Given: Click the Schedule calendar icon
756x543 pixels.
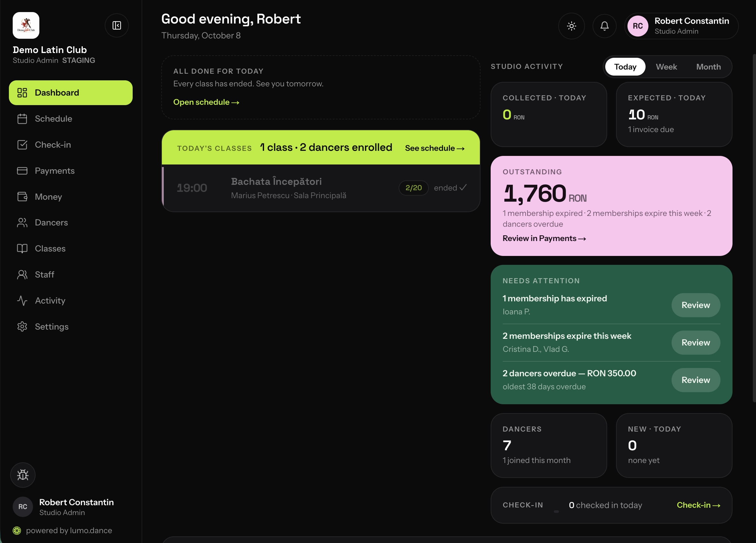Looking at the screenshot, I should [x=22, y=119].
